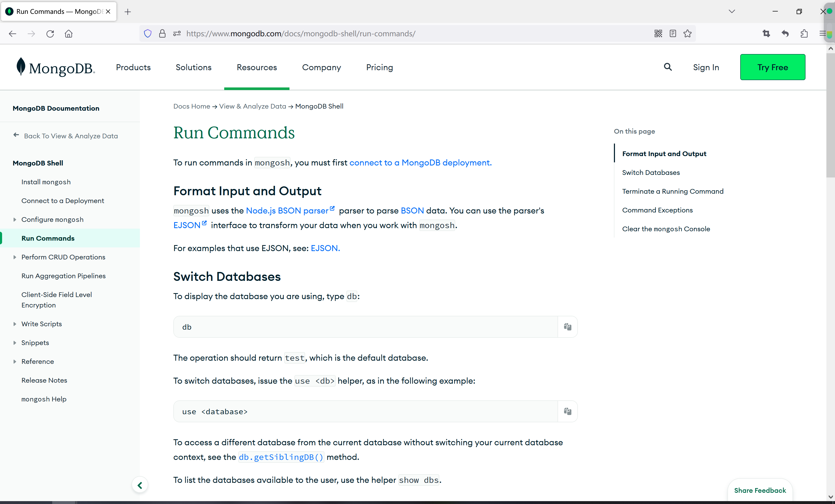The height and width of the screenshot is (504, 835).
Task: Close the Run Commands tab
Action: tap(108, 11)
